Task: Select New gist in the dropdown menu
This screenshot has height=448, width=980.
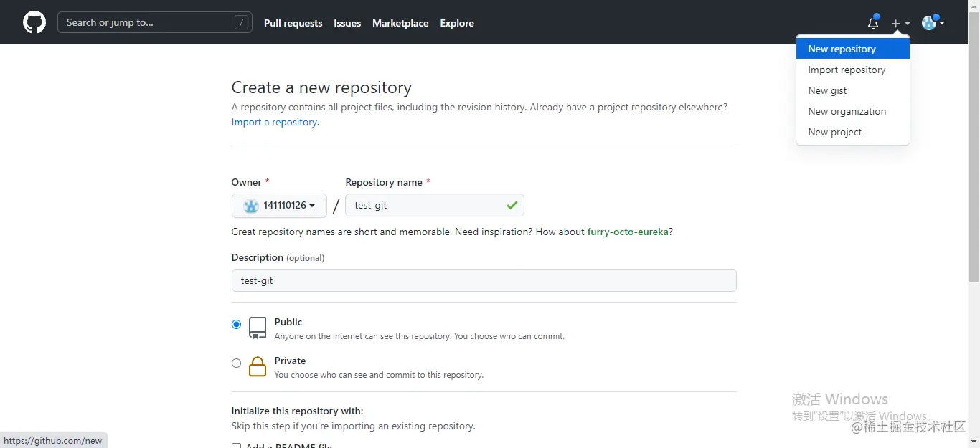Action: 827,90
